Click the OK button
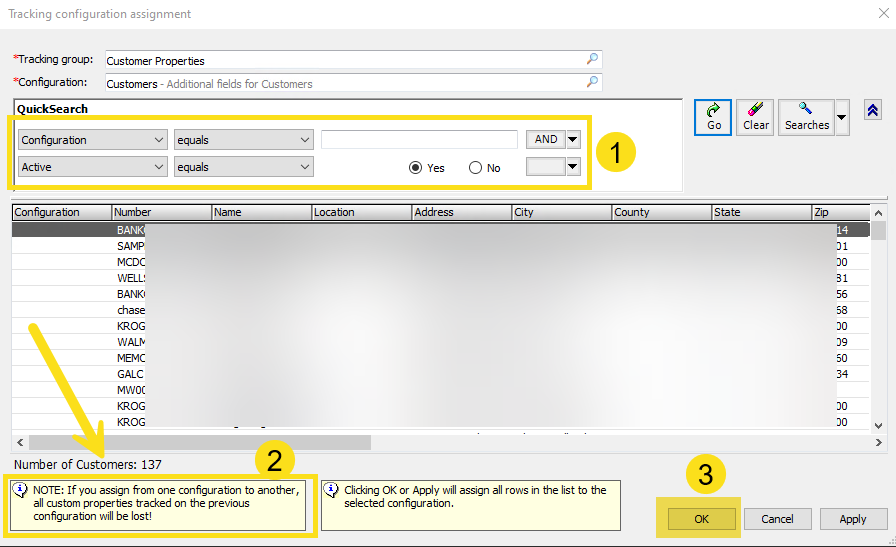This screenshot has height=547, width=896. coord(701,519)
